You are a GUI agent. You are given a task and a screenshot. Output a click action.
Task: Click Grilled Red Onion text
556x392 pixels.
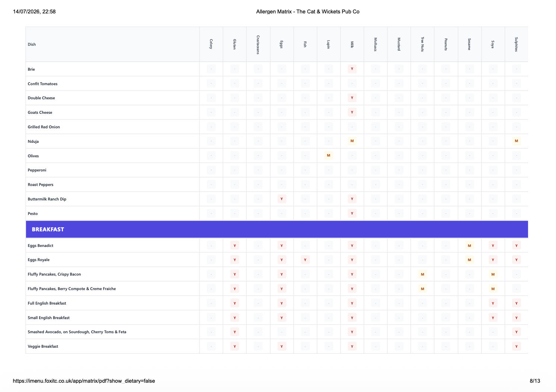(44, 127)
